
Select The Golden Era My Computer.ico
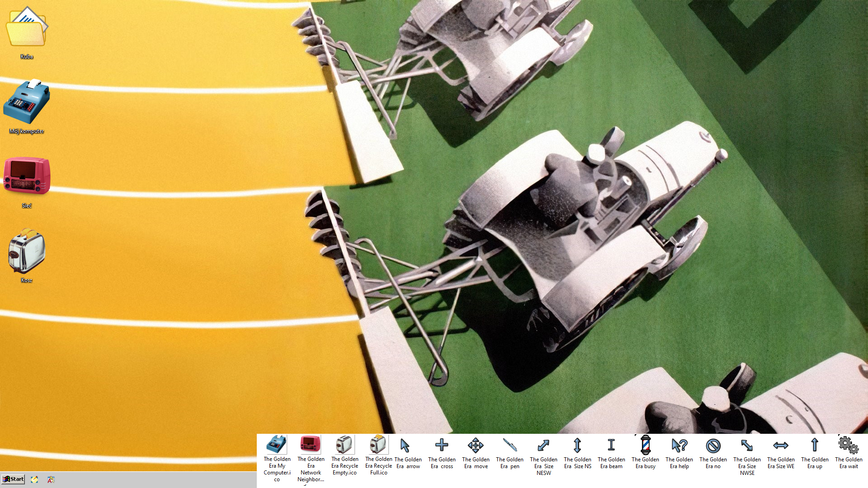coord(277,445)
